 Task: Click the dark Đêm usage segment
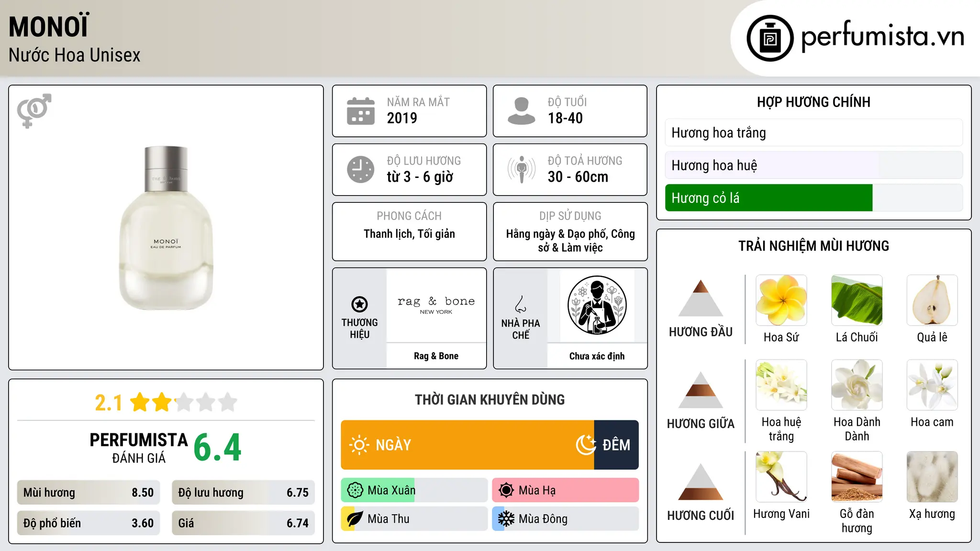(616, 445)
